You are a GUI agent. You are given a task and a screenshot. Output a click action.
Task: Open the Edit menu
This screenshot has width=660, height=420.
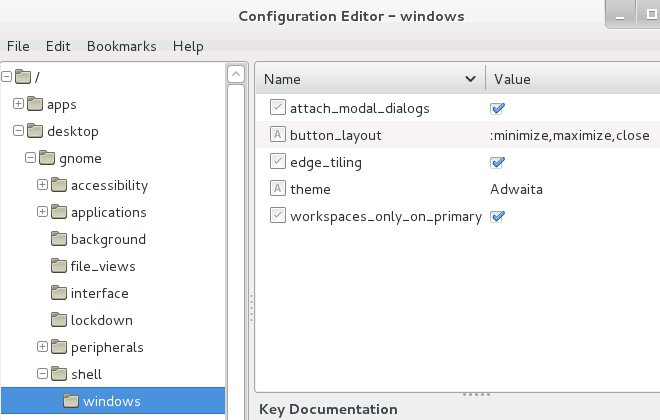coord(58,46)
